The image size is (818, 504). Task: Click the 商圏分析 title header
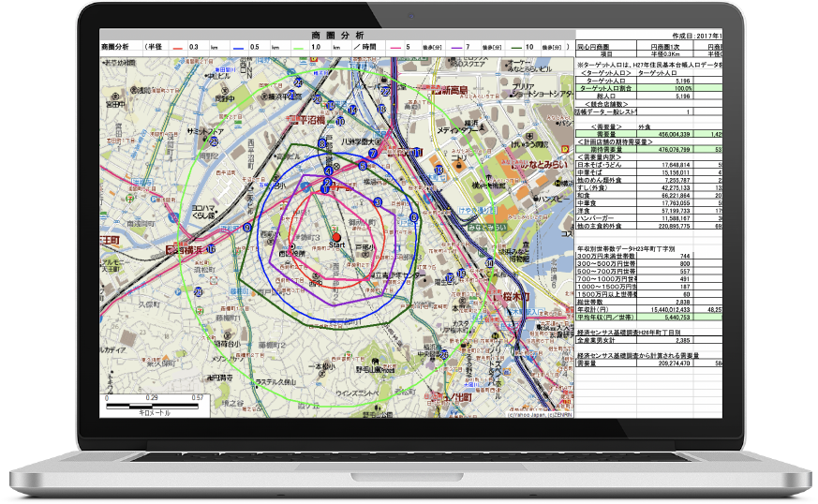tap(337, 36)
